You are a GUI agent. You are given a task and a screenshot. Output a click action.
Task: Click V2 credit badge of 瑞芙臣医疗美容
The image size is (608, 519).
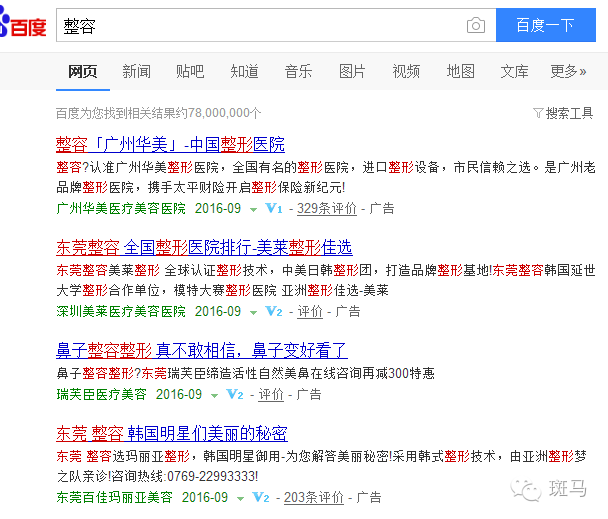tap(235, 394)
